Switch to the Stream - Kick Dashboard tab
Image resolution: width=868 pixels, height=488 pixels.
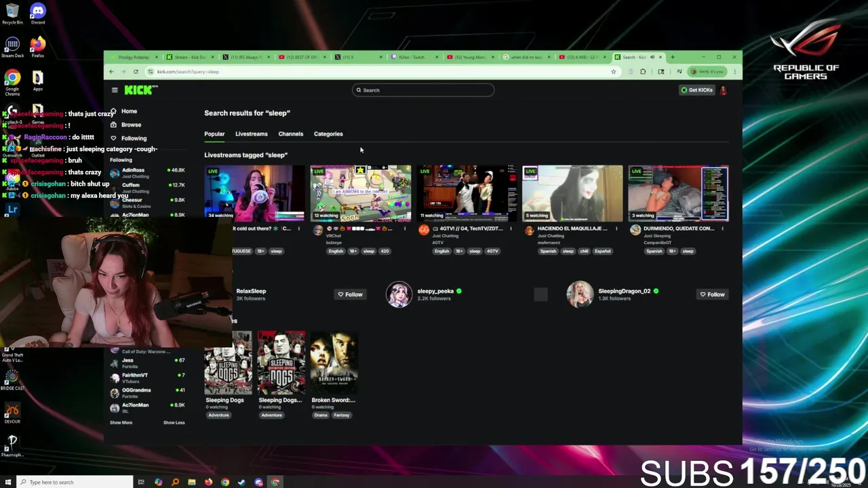189,58
